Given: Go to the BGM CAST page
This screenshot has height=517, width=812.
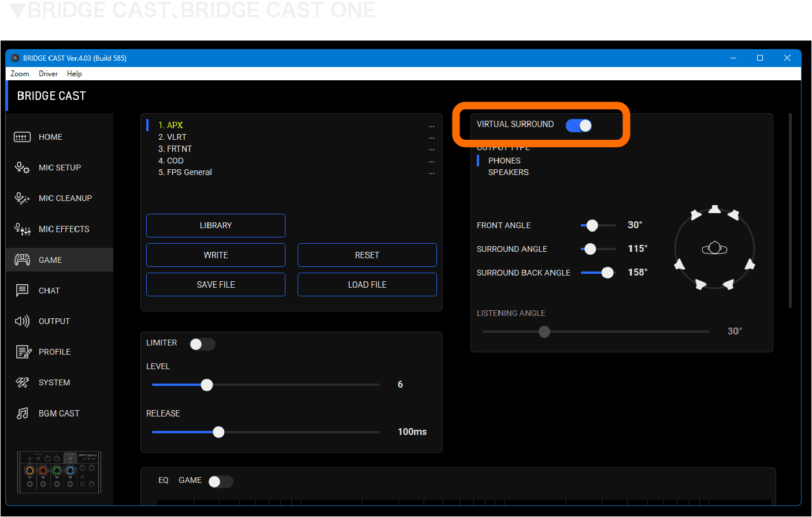Looking at the screenshot, I should click(x=60, y=414).
